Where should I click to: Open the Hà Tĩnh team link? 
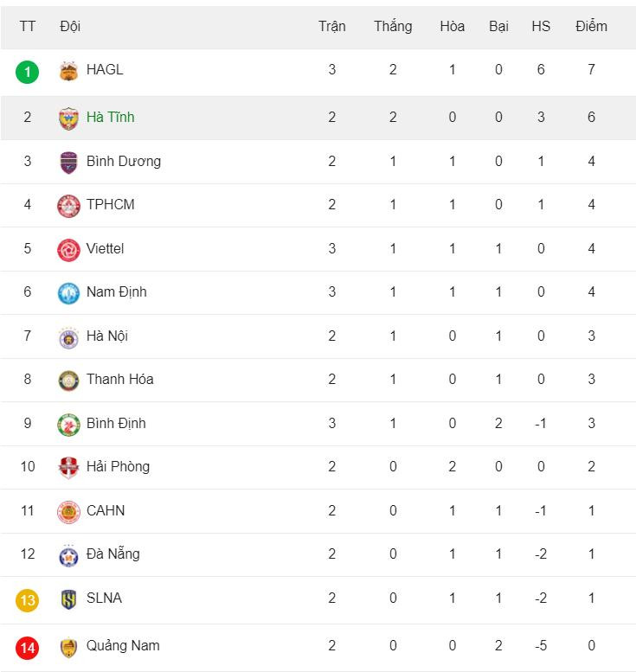(x=110, y=117)
